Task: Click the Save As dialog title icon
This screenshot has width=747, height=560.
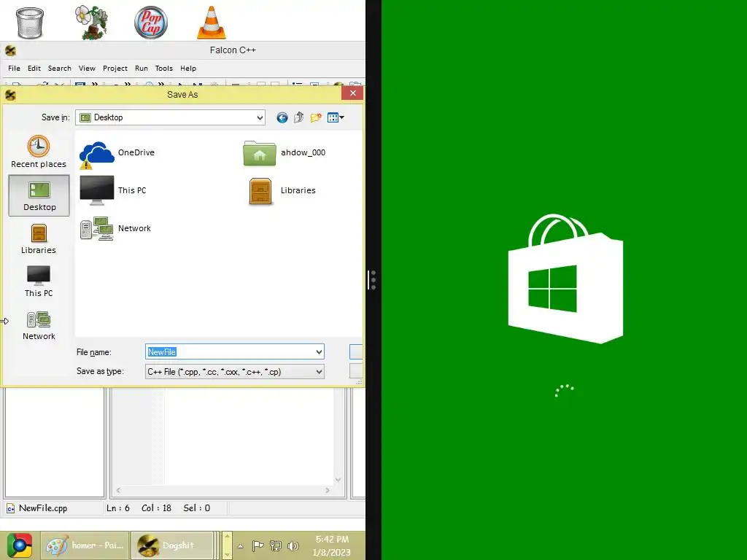Action: coord(10,95)
